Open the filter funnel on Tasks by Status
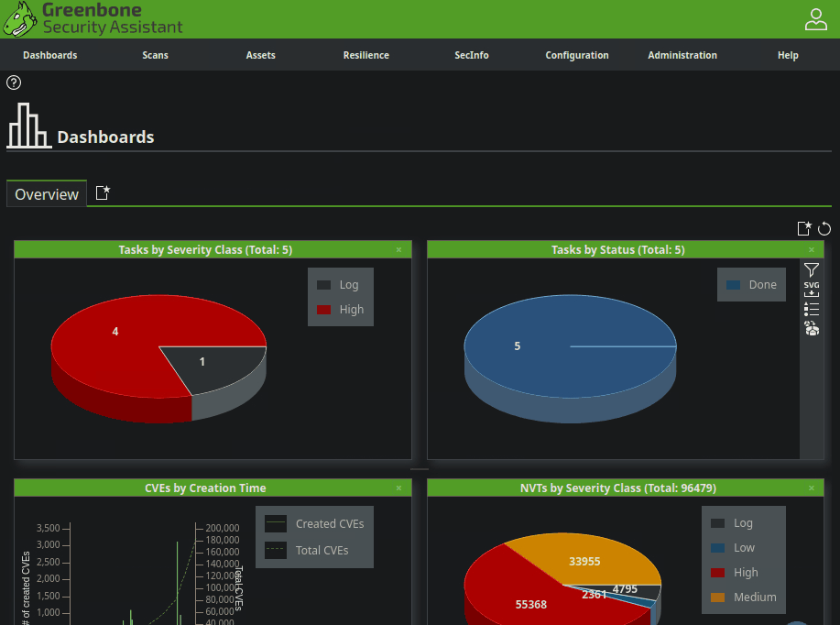Viewport: 840px width, 625px height. [812, 269]
